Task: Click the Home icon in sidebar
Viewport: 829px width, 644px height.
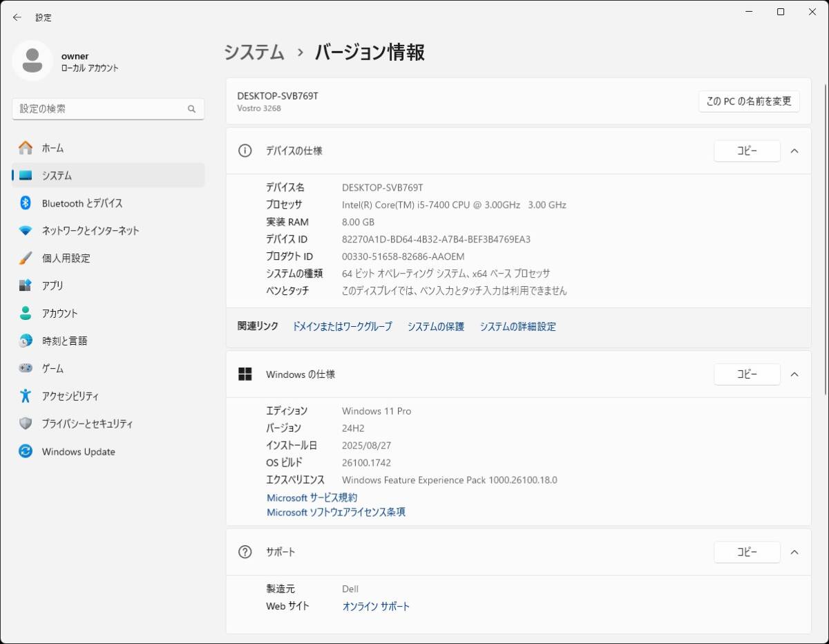Action: coord(26,148)
